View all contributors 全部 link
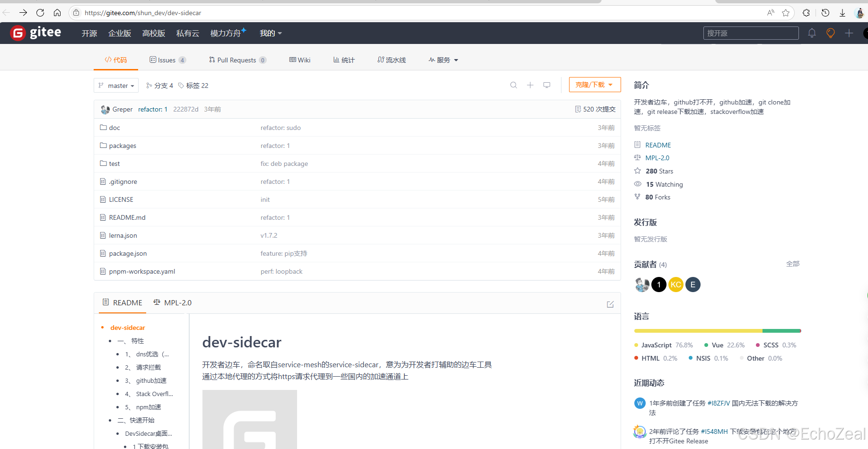 pyautogui.click(x=793, y=264)
